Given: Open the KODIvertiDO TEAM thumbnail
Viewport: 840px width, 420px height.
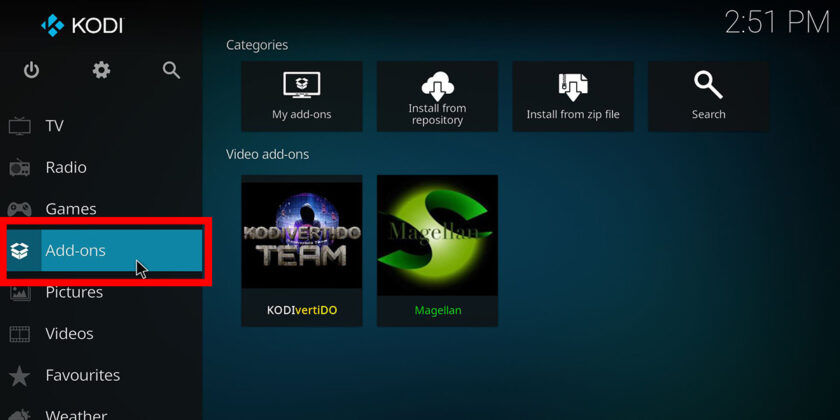Looking at the screenshot, I should [302, 235].
